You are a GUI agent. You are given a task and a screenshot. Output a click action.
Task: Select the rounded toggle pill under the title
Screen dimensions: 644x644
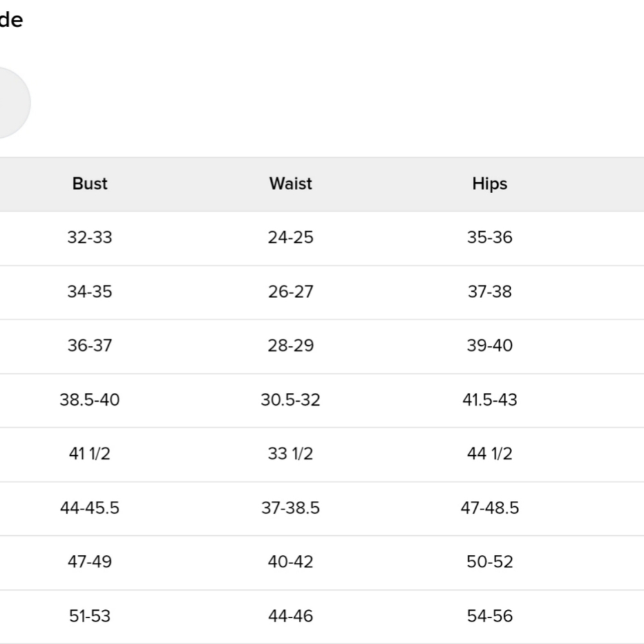(x=12, y=102)
